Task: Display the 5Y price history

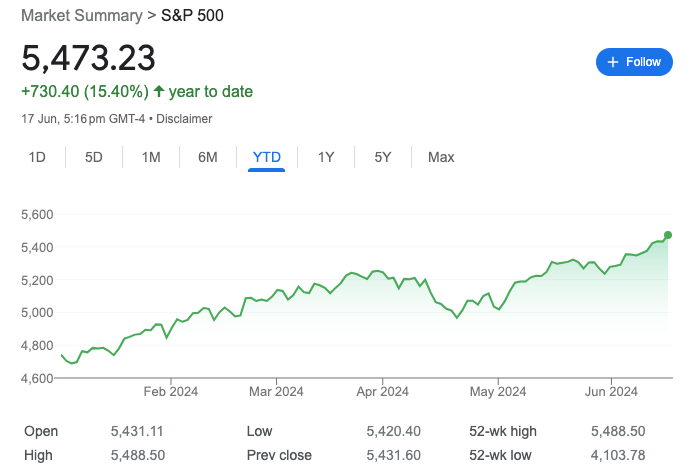Action: 383,157
